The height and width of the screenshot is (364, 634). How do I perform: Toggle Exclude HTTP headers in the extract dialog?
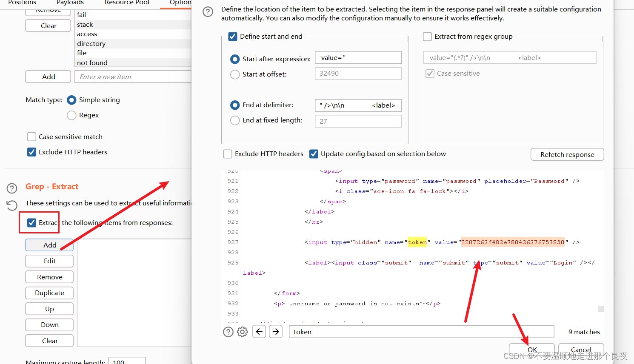228,154
